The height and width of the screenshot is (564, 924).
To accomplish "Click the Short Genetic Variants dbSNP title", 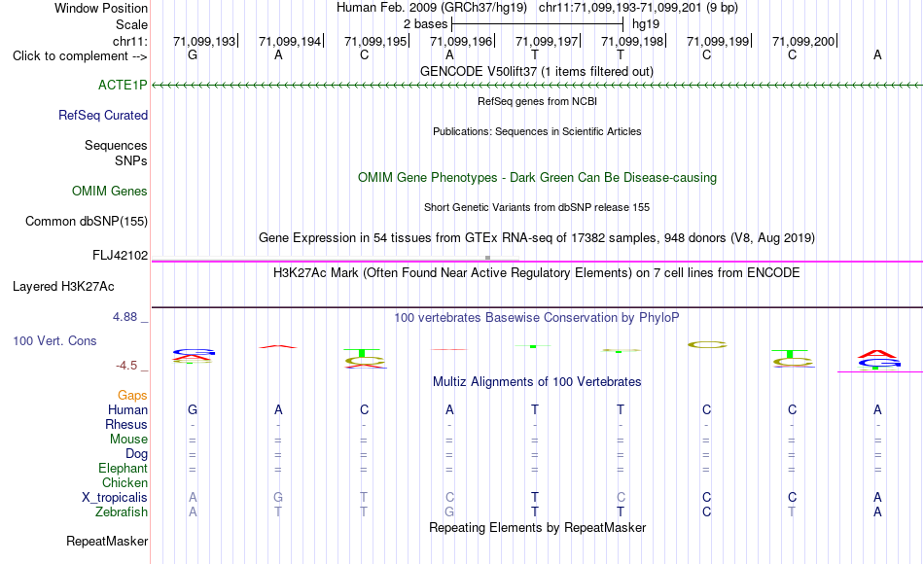I will (537, 207).
